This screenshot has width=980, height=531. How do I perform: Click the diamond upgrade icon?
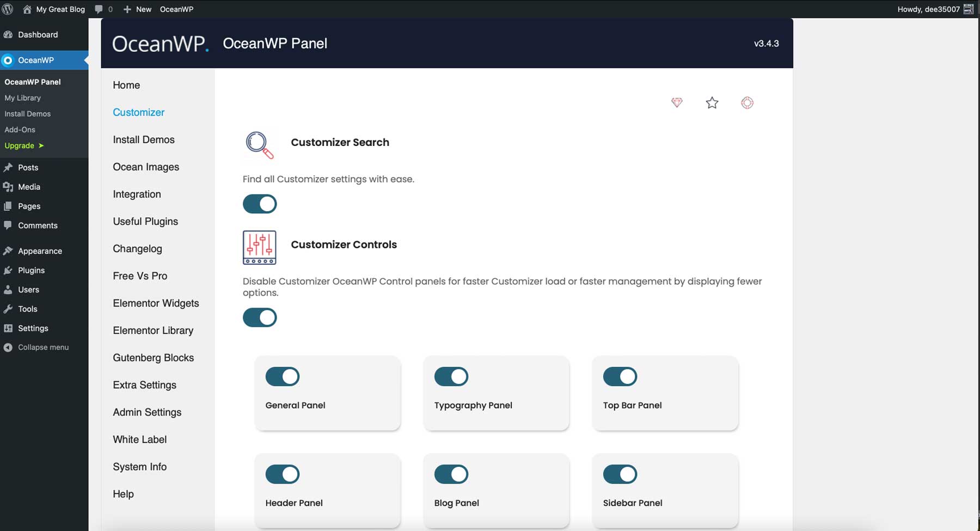tap(677, 102)
